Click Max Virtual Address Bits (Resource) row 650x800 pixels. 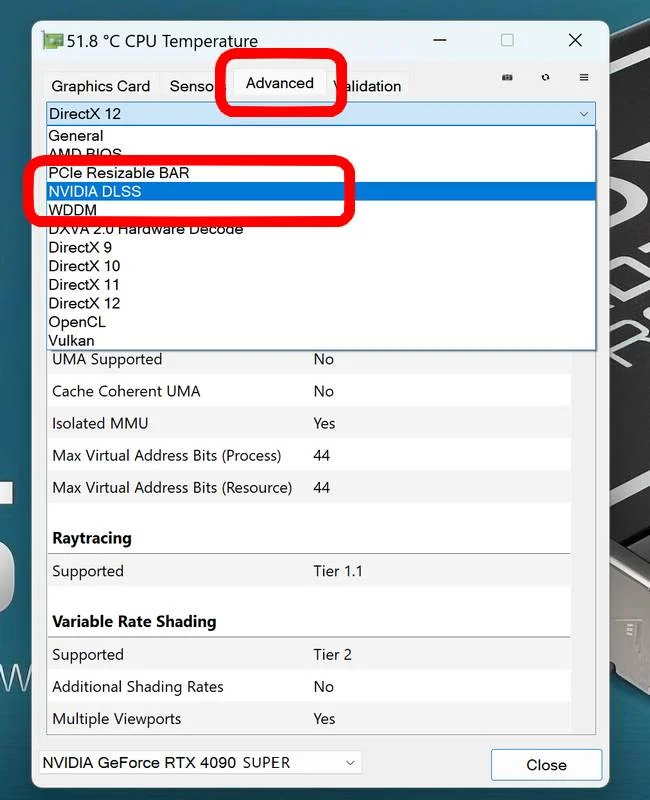(x=309, y=487)
